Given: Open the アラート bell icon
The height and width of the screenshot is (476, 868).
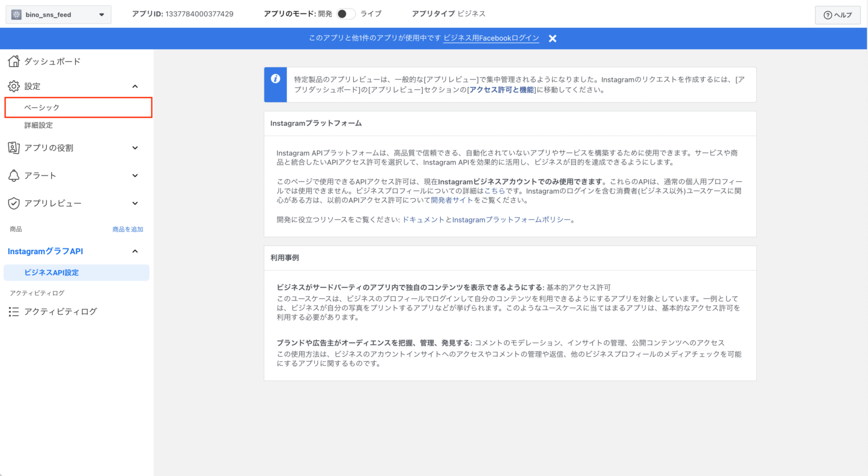Looking at the screenshot, I should coord(13,175).
